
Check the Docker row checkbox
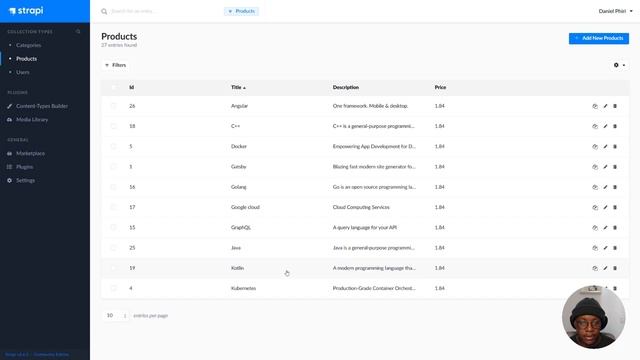point(113,146)
